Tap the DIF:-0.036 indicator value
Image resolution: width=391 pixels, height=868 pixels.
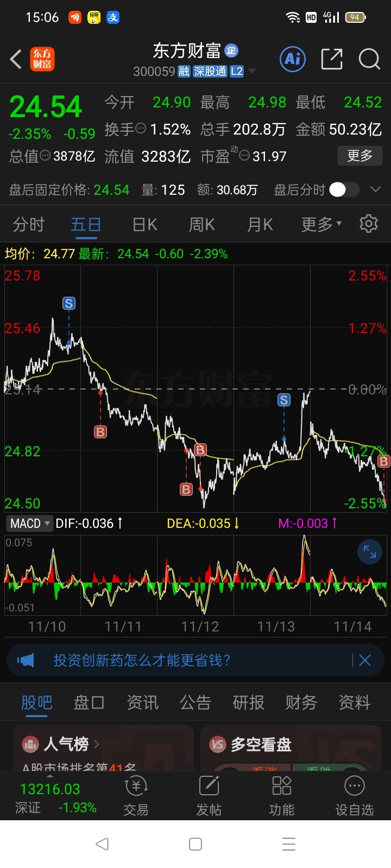[x=90, y=524]
